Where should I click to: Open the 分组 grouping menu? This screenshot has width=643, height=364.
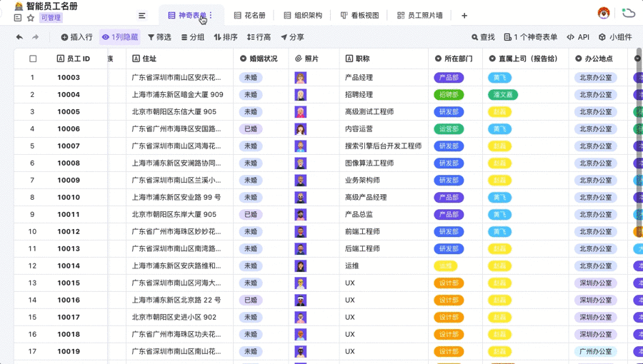coord(193,37)
